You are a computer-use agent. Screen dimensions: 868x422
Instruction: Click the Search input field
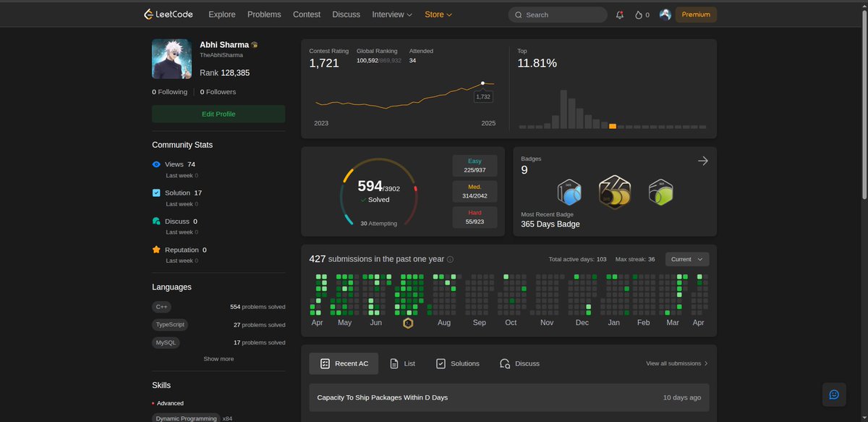[558, 14]
